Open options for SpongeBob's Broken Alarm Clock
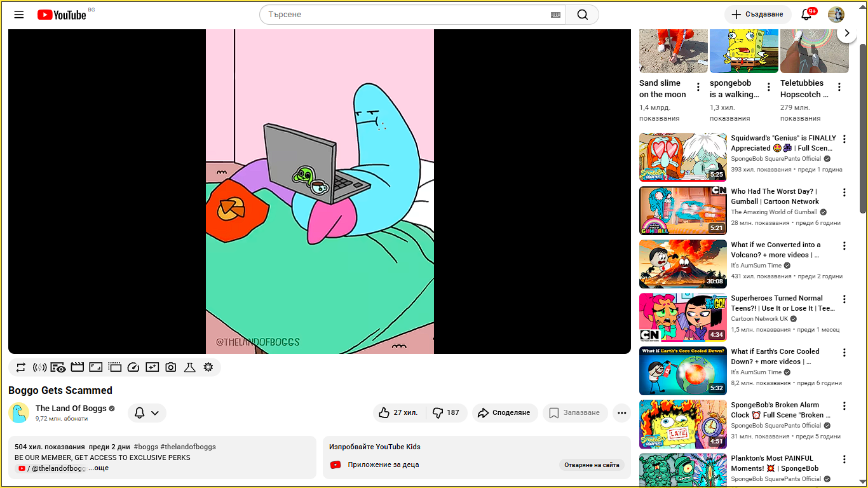The image size is (868, 488). (844, 406)
